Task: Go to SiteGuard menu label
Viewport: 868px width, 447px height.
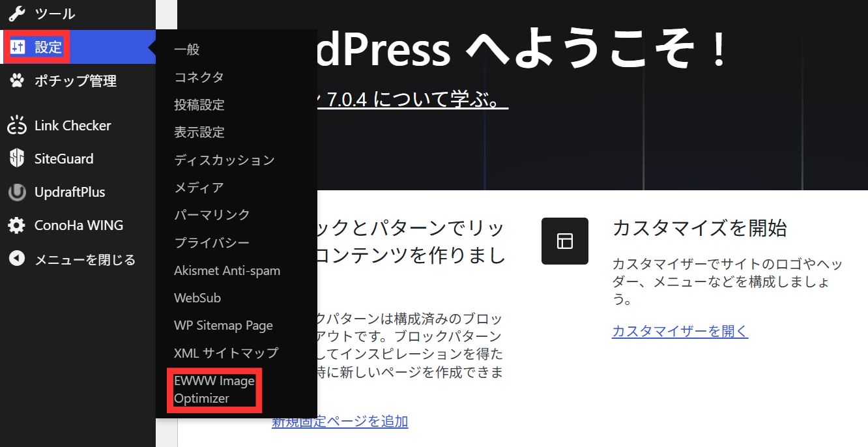Action: coord(64,159)
